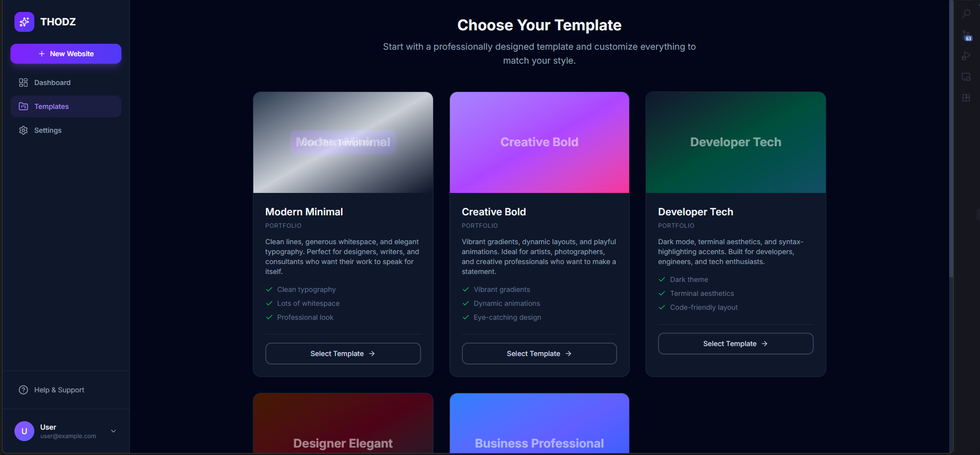980x455 pixels.
Task: Click the New Website button
Action: coord(66,54)
